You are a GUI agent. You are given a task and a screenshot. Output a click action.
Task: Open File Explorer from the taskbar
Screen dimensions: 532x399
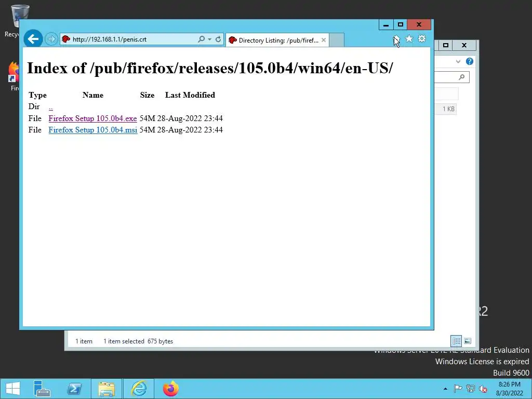pos(106,389)
